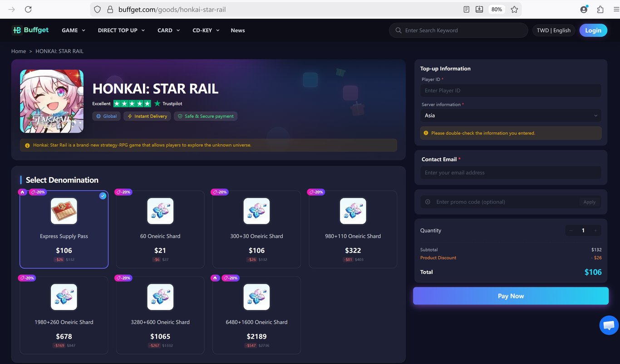Screen dimensions: 620x364
Task: Open the DIRECT TOP UP dropdown menu
Action: (121, 30)
